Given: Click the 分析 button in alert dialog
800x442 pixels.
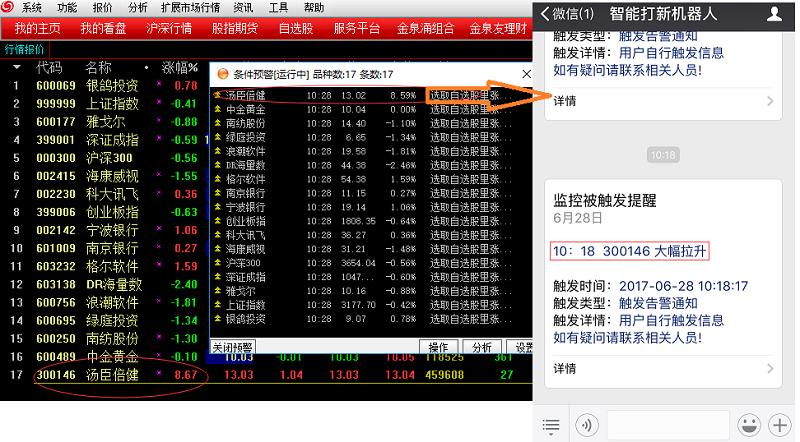Looking at the screenshot, I should coord(482,348).
